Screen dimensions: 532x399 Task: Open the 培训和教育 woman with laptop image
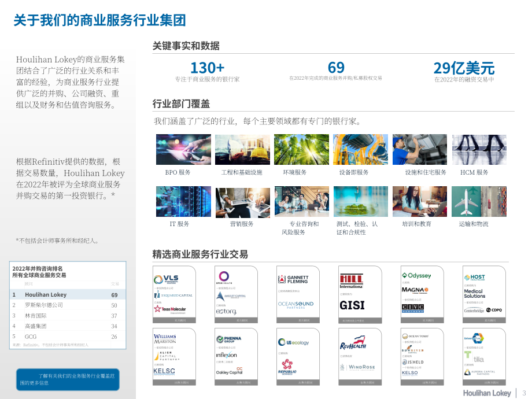coord(420,202)
